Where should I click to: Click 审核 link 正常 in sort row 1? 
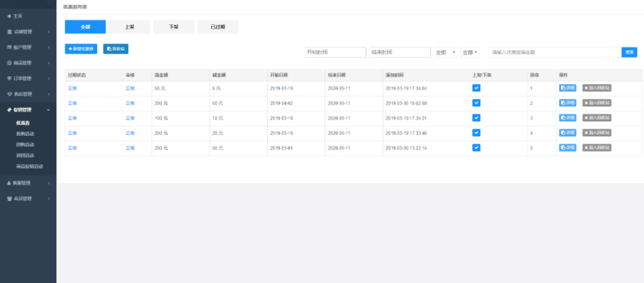130,88
